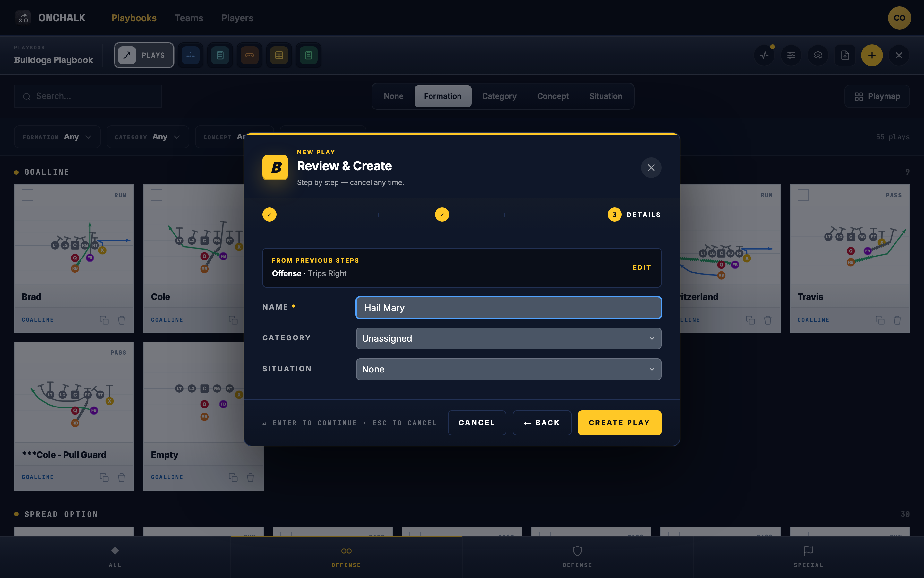924x578 pixels.
Task: Open the Situation dropdown showing None
Action: [509, 369]
